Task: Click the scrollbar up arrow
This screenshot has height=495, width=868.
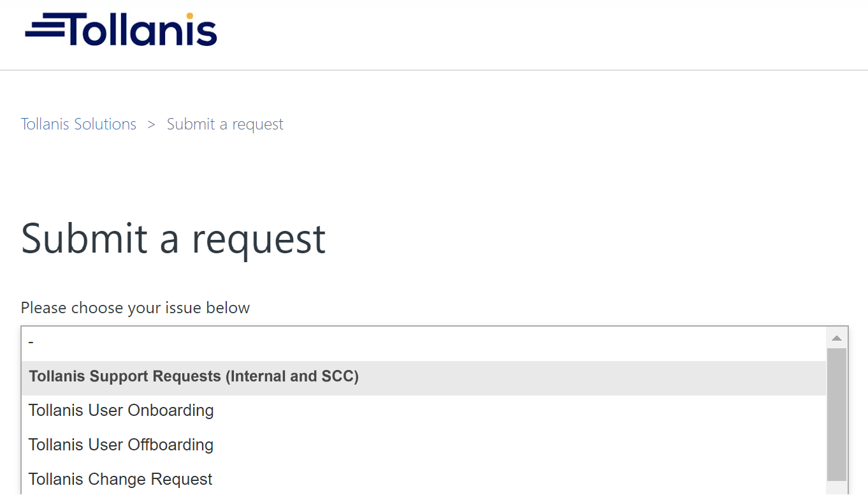Action: (837, 337)
